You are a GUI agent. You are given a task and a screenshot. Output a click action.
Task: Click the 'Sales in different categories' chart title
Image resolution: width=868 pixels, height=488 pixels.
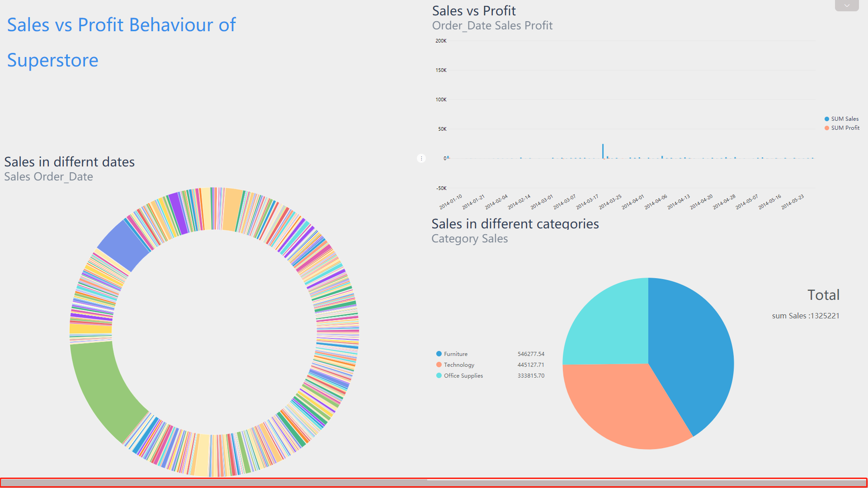[x=515, y=223]
